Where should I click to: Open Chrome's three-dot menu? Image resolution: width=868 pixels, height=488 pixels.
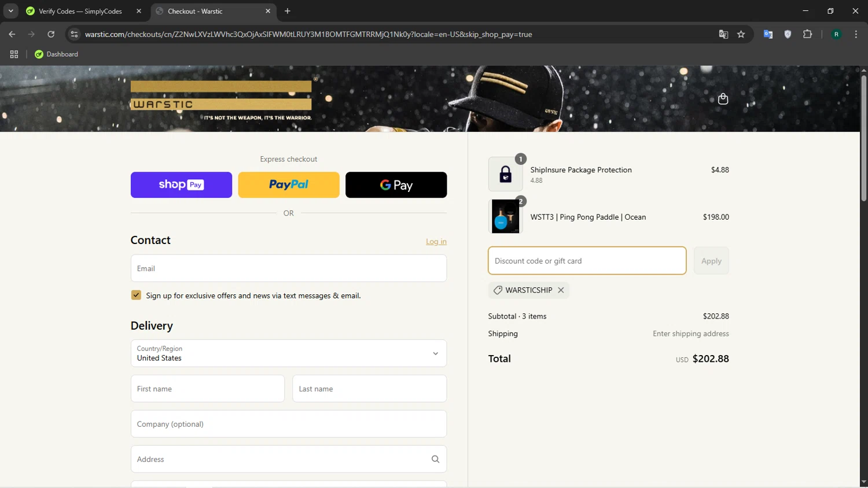click(x=856, y=34)
